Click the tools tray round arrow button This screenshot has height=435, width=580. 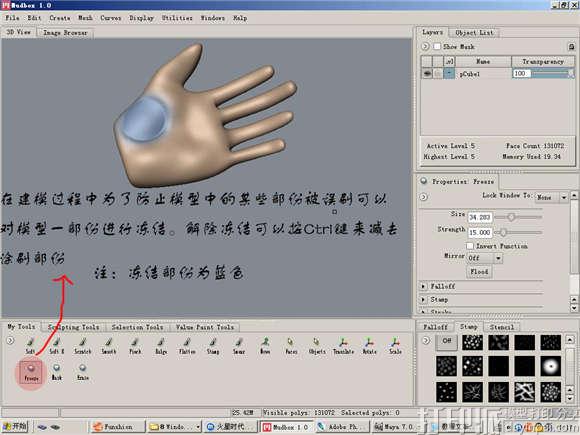click(10, 340)
